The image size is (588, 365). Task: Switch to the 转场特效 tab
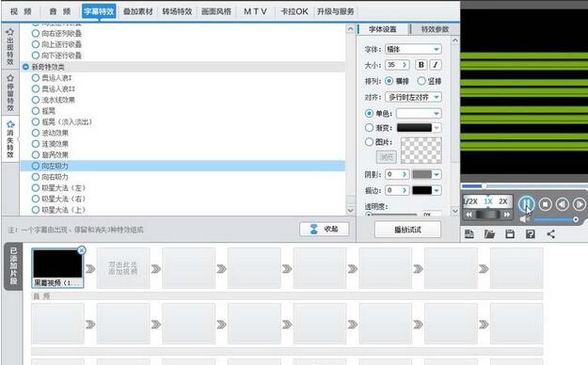177,11
